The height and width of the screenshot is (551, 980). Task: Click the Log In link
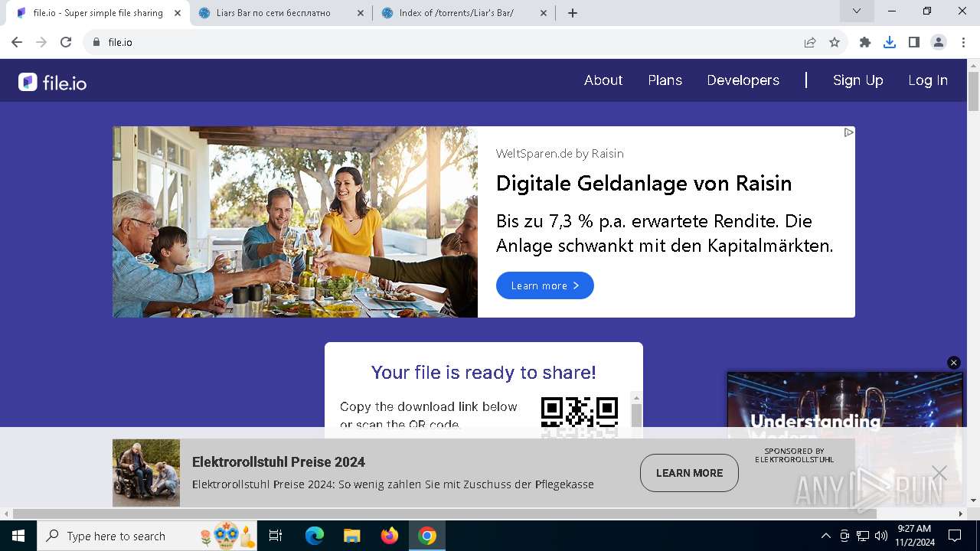click(928, 80)
